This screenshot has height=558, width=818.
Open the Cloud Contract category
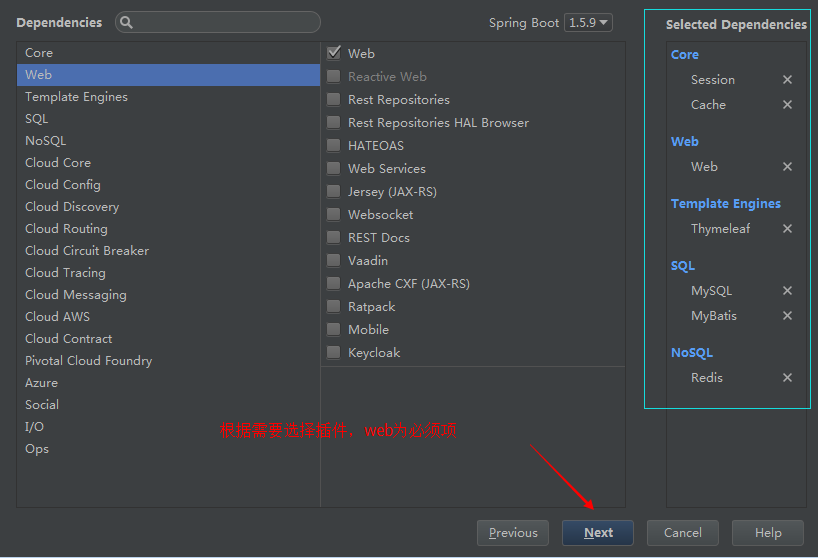click(168, 338)
